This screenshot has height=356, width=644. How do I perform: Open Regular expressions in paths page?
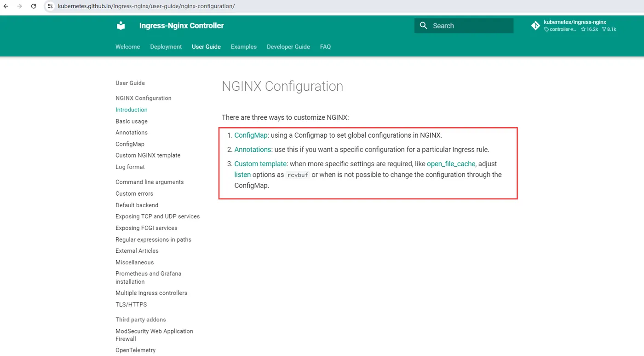pos(153,239)
